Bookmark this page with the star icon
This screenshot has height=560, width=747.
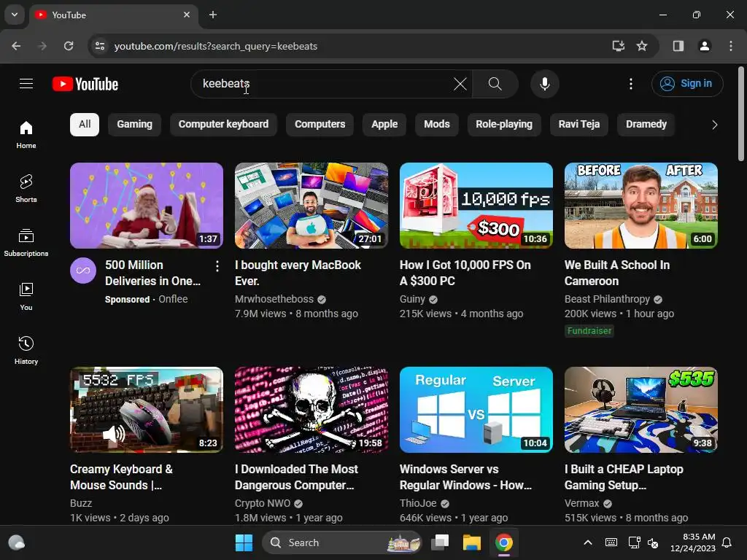(642, 46)
